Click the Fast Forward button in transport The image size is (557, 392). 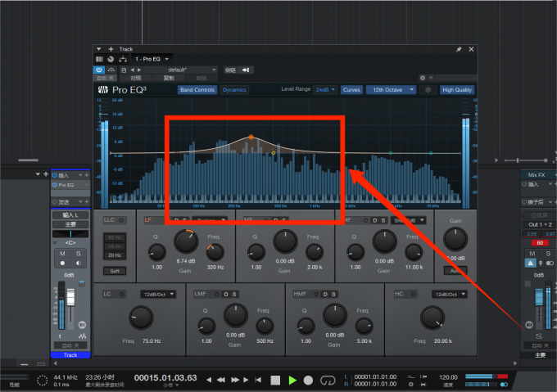(x=235, y=380)
